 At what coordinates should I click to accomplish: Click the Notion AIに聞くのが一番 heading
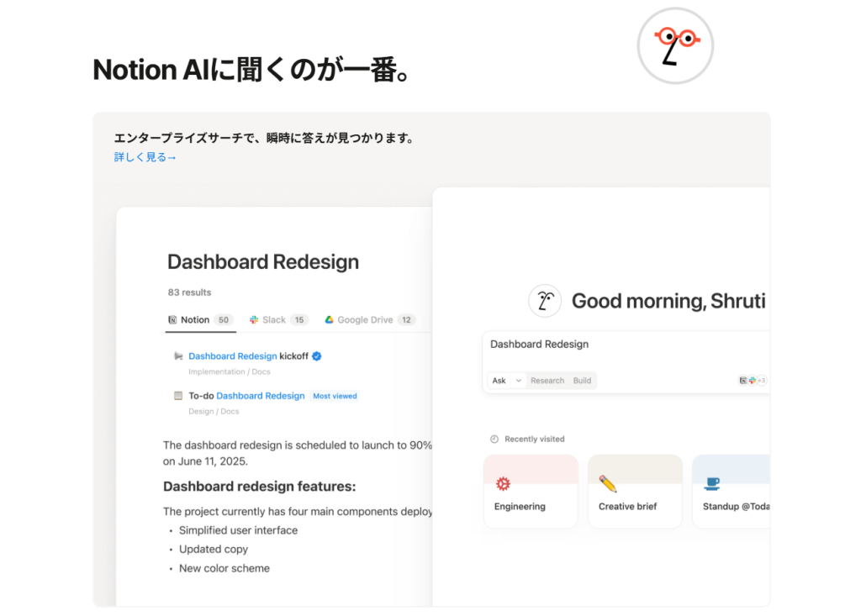251,70
